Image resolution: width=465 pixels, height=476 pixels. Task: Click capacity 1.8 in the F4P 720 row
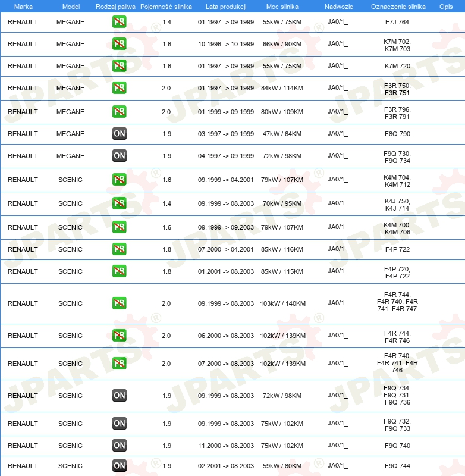click(x=167, y=271)
